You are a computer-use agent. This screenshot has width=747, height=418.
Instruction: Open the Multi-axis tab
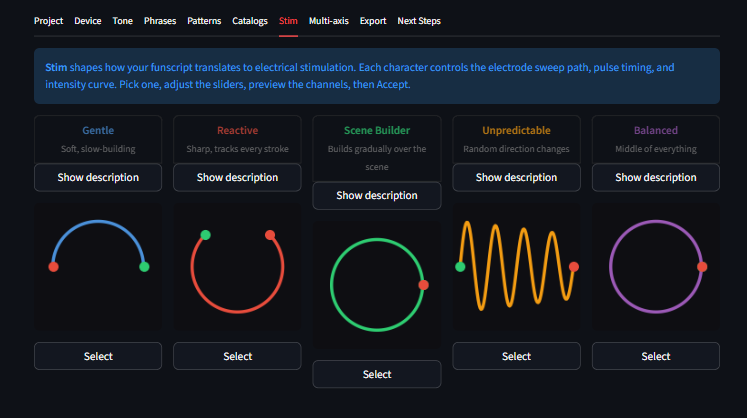coord(328,20)
